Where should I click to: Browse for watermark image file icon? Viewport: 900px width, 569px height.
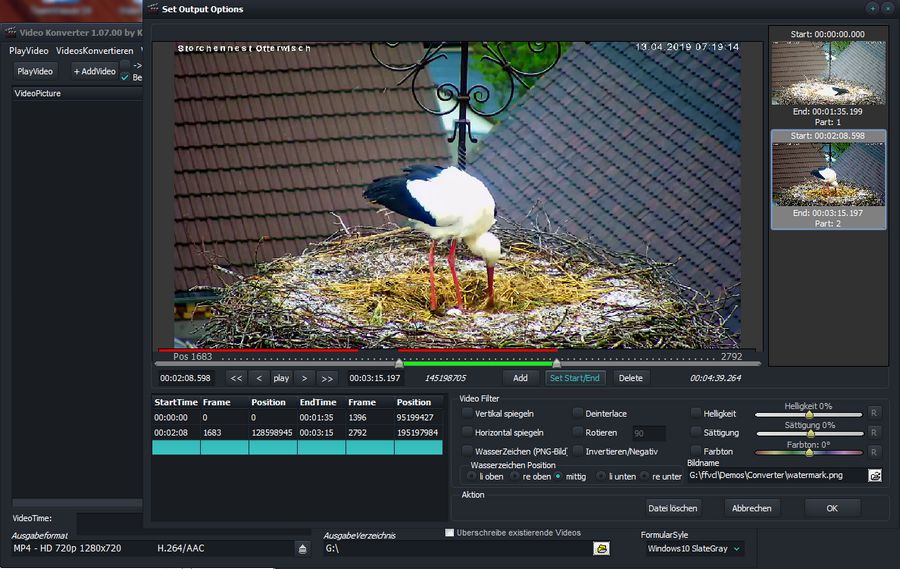pos(875,475)
